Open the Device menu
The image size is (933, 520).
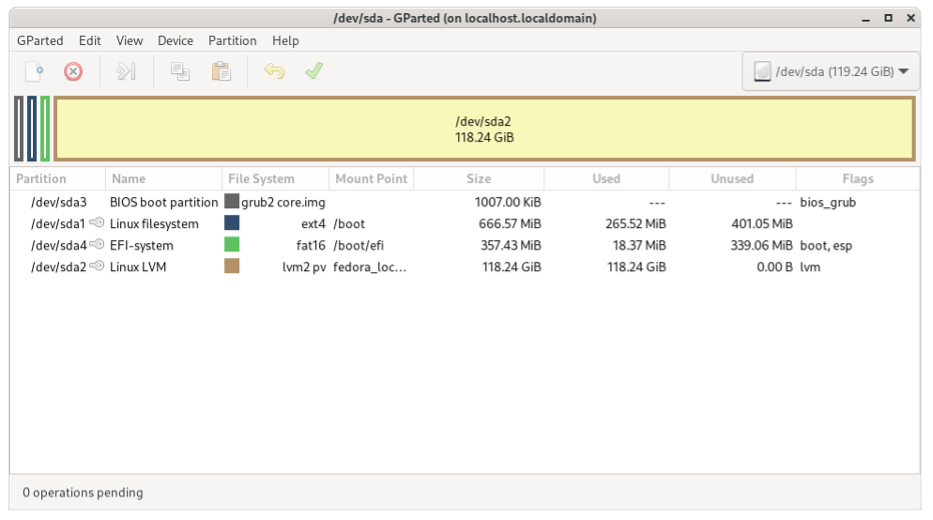175,40
